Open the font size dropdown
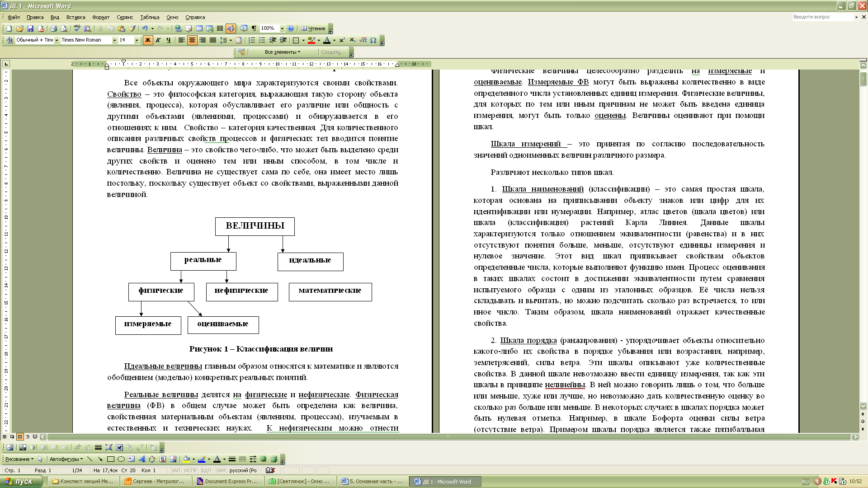This screenshot has height=488, width=868. [x=137, y=40]
